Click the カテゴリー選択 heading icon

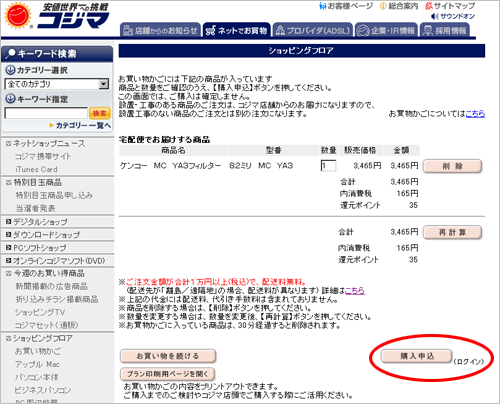pos(10,70)
